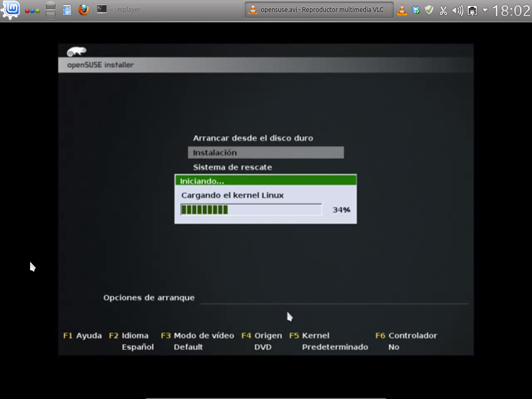Select 'Sistema de rescate' boot entry

point(232,167)
